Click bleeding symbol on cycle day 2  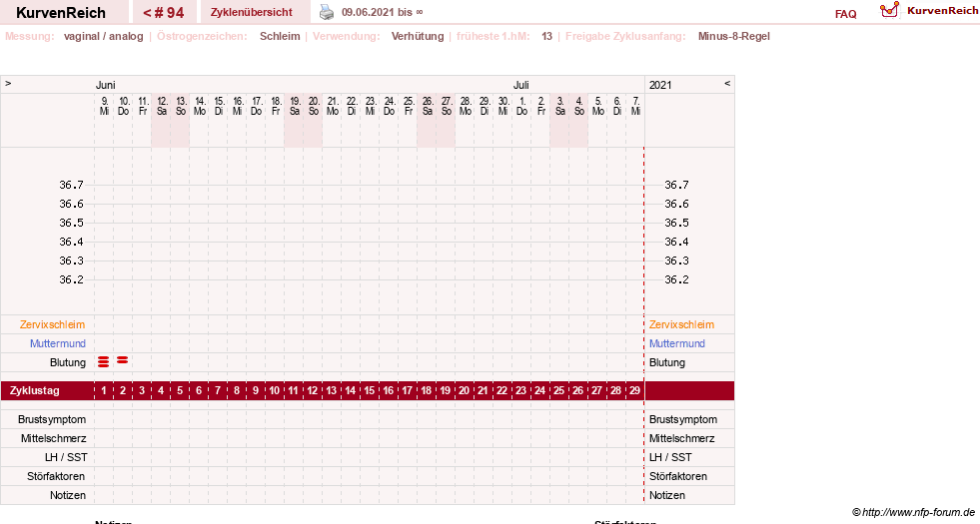point(123,359)
